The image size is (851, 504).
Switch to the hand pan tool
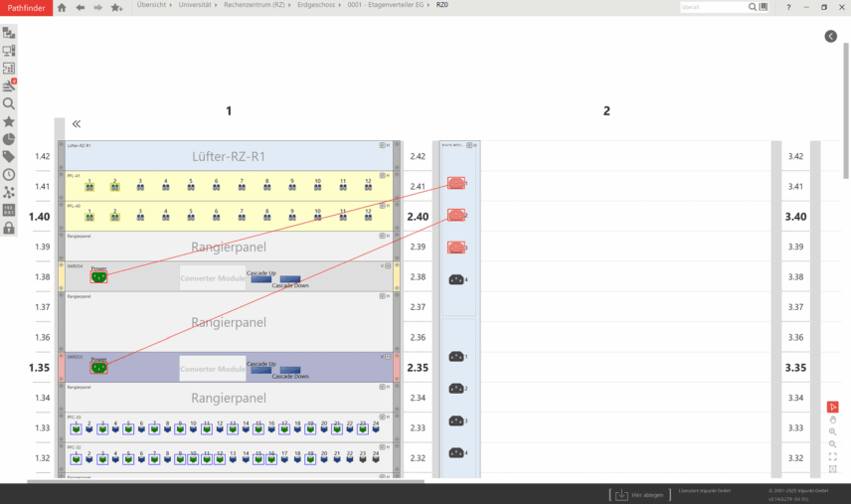[832, 420]
